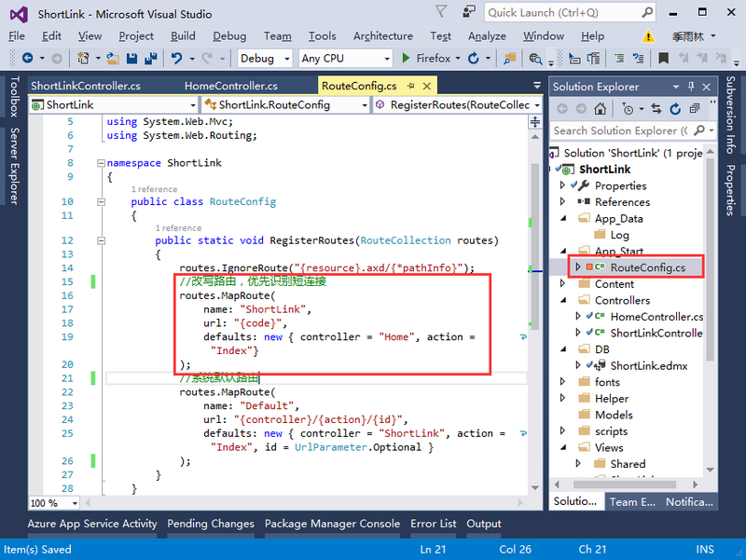Open the Architecture menu

(383, 36)
